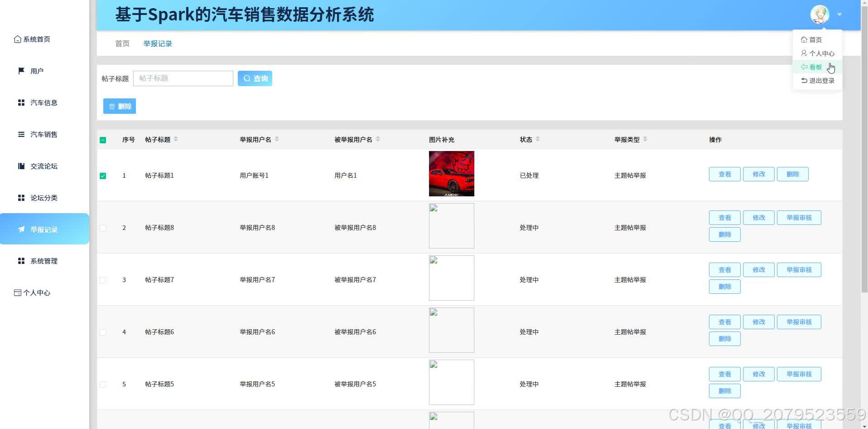This screenshot has height=429, width=868.
Task: Click the user avatar in the header
Action: (x=820, y=15)
